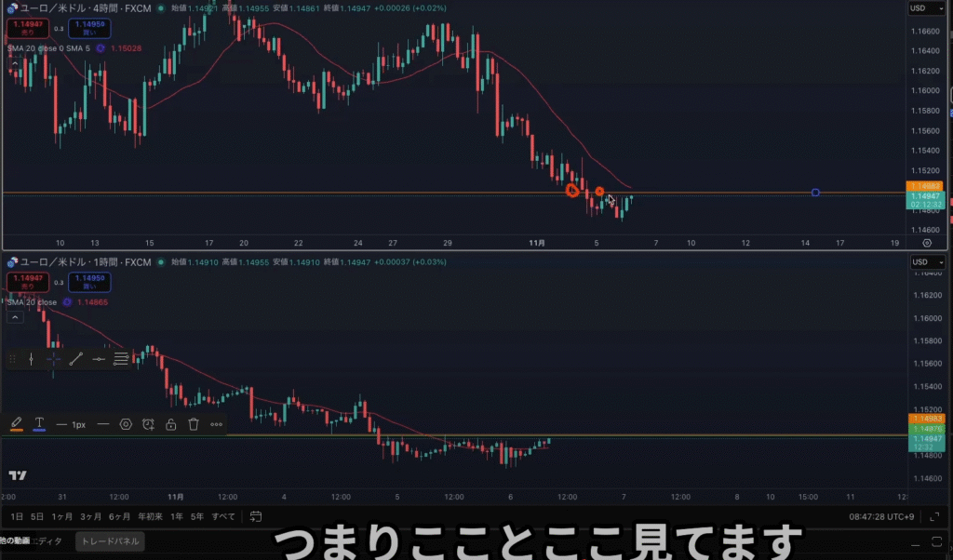The height and width of the screenshot is (560, 953).
Task: Lock the selected drawing
Action: coord(171,424)
